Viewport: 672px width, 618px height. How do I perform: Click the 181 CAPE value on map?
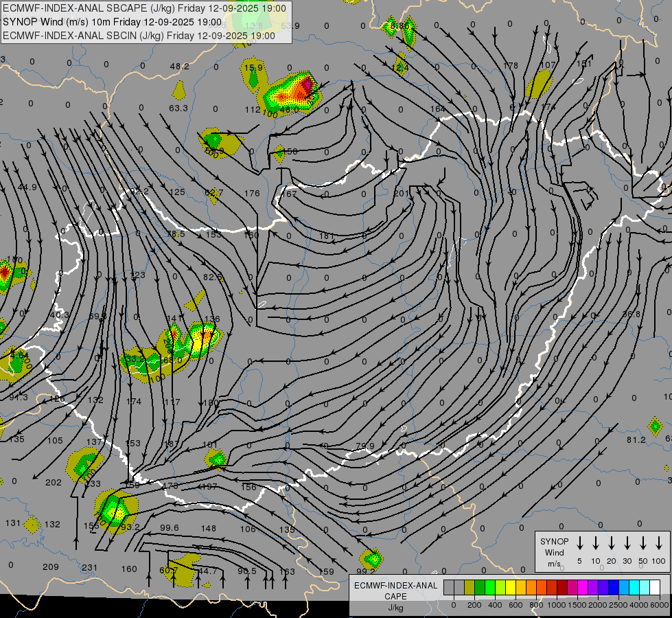click(327, 236)
